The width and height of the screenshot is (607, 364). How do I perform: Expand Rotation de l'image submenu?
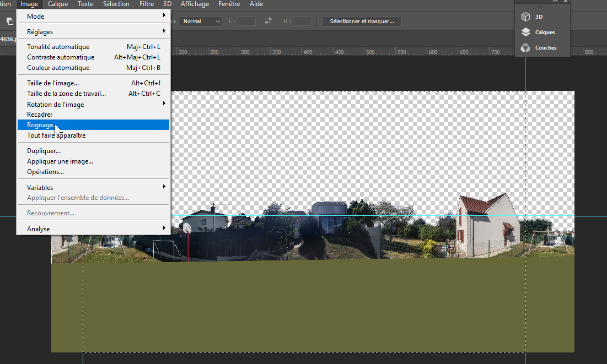(93, 104)
